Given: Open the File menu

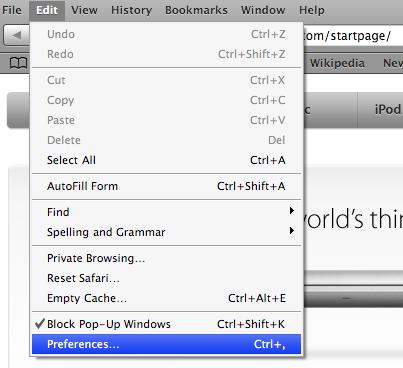Looking at the screenshot, I should point(12,10).
